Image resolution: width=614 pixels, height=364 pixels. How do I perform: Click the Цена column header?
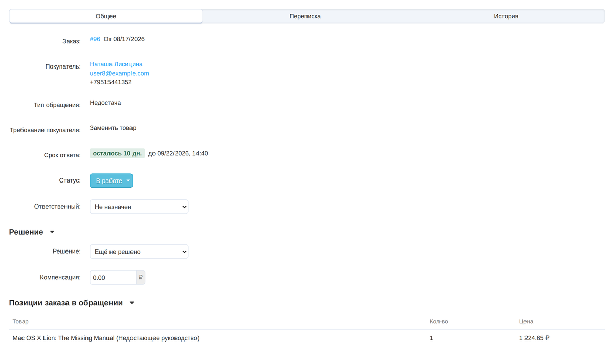(526, 322)
